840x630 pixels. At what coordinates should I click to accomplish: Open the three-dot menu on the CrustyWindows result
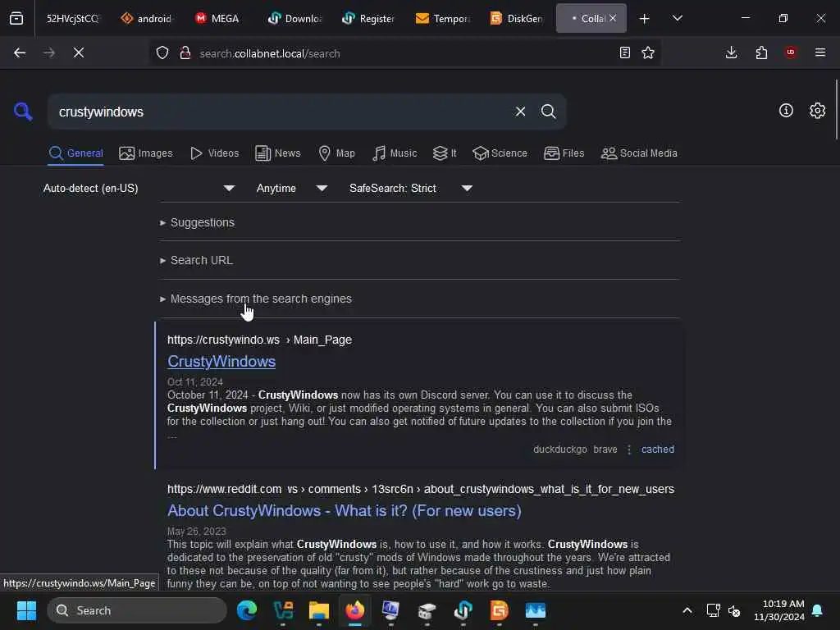coord(629,450)
